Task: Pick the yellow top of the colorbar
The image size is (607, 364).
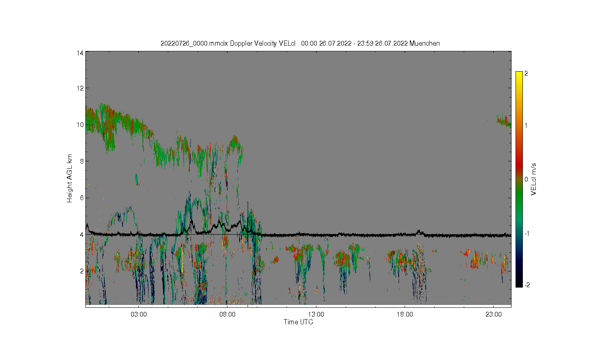Action: (519, 77)
